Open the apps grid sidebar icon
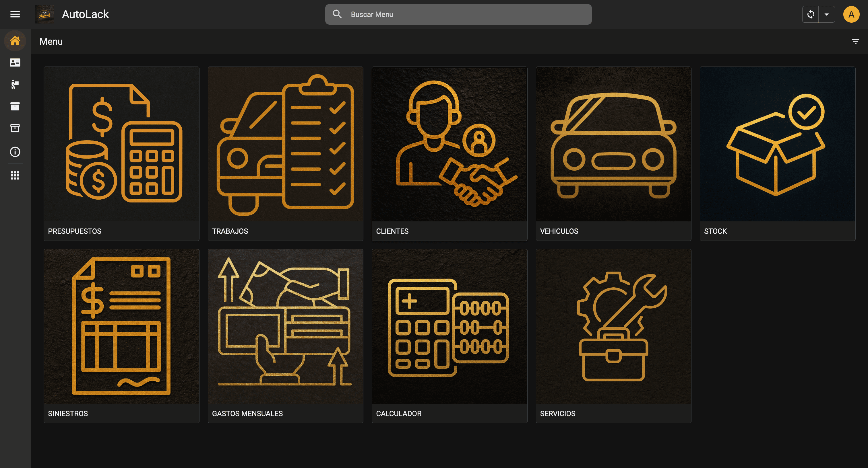The width and height of the screenshot is (868, 468). point(15,175)
